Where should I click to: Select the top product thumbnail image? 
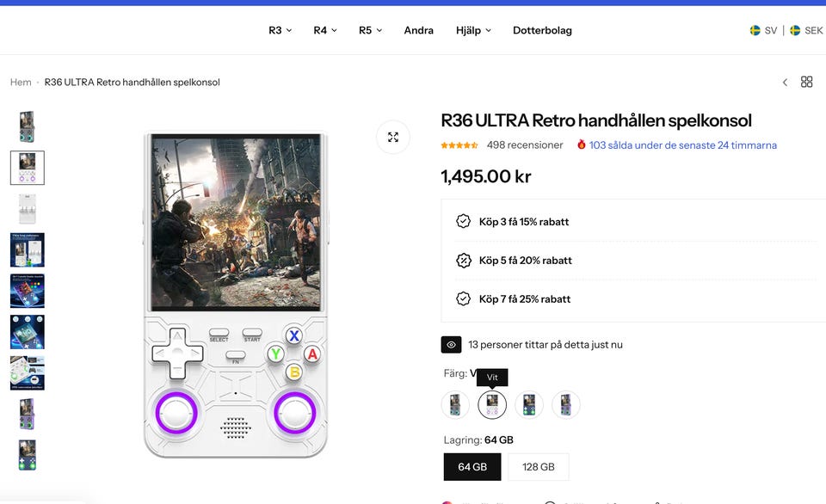27,126
